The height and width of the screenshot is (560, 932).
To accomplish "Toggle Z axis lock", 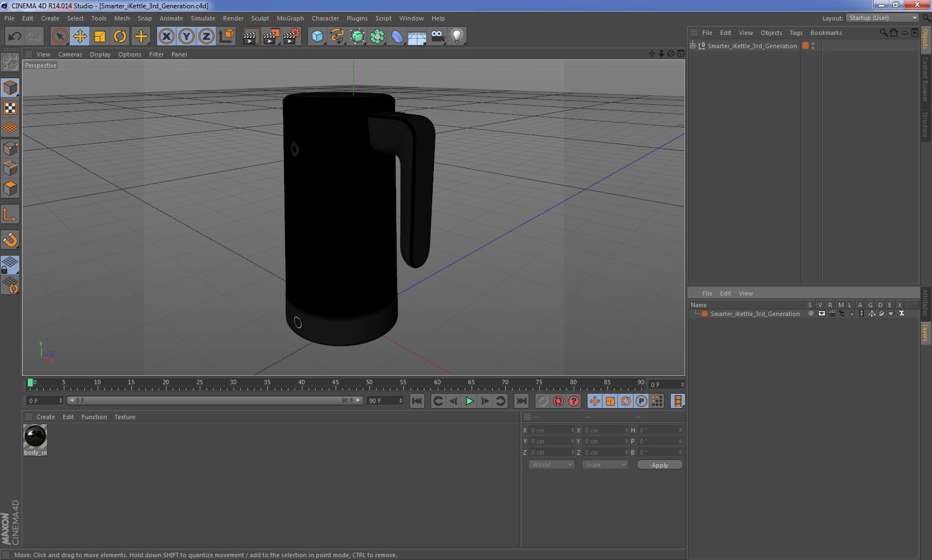I will [x=206, y=37].
